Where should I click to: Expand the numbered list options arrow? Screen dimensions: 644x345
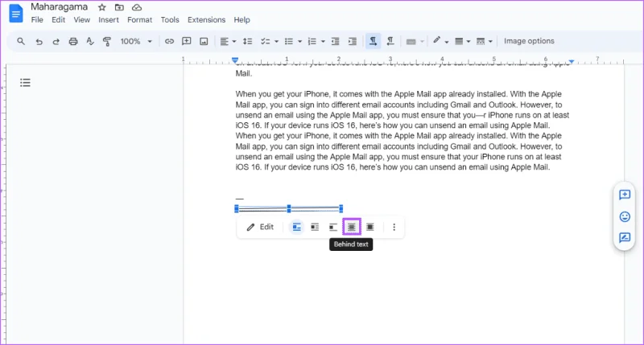click(323, 42)
